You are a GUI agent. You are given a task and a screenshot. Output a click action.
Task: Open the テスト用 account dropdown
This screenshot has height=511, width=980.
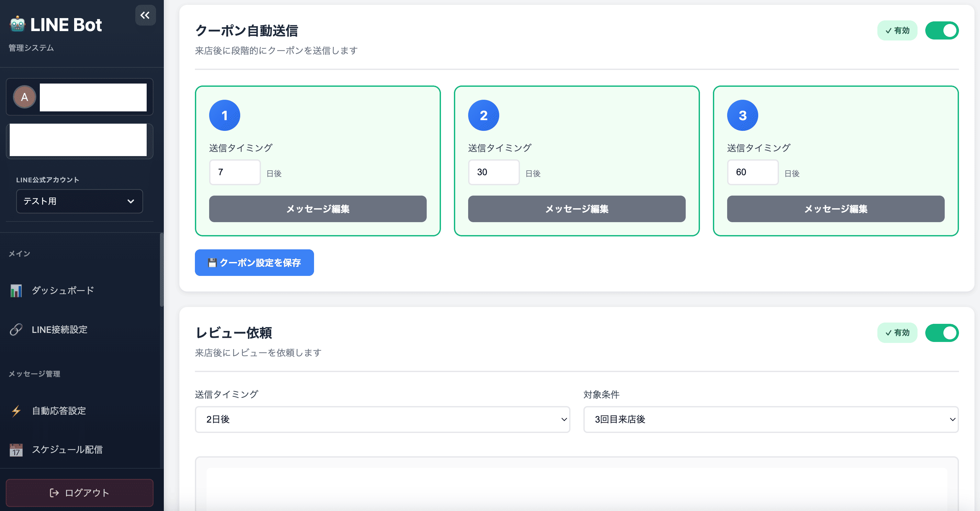pyautogui.click(x=80, y=201)
